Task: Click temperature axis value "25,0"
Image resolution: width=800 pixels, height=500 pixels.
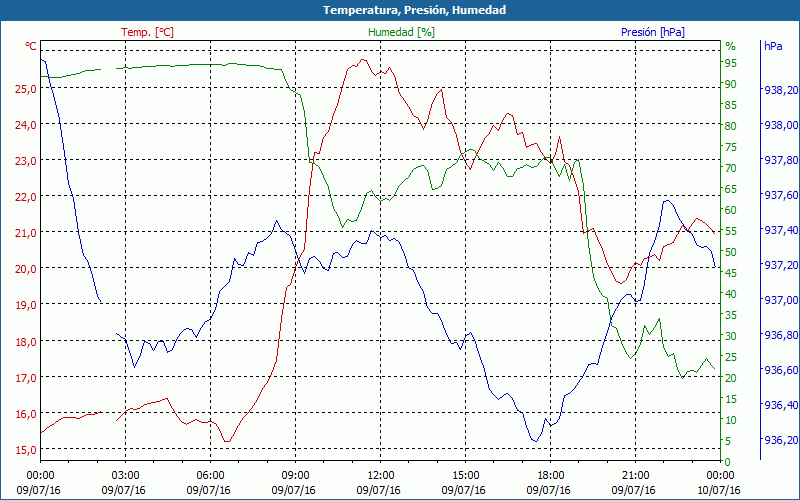Action: pos(26,89)
